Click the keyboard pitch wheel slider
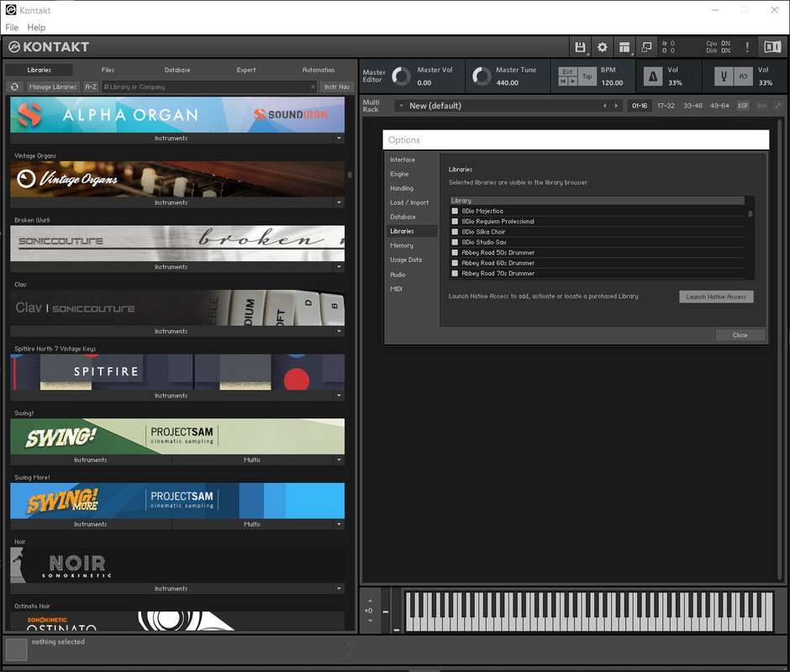The width and height of the screenshot is (790, 672). click(x=386, y=612)
